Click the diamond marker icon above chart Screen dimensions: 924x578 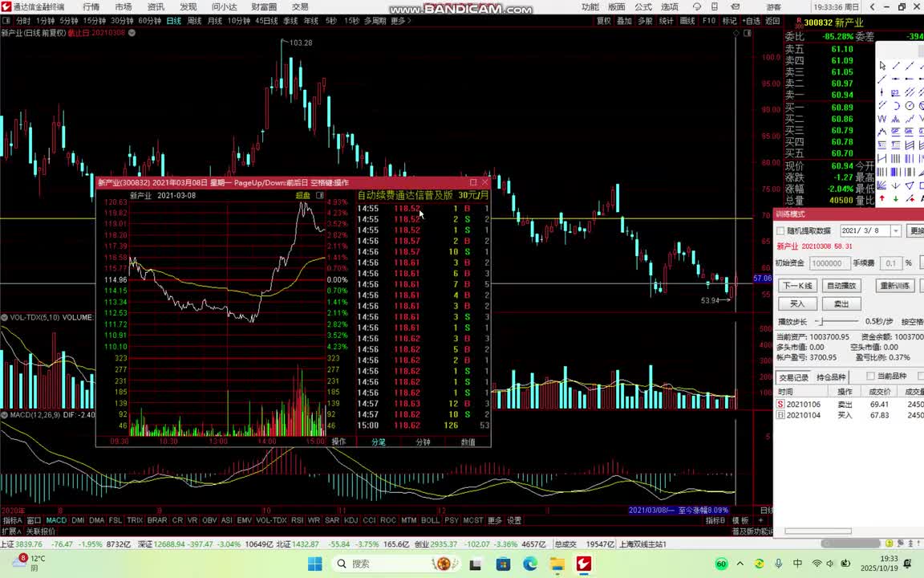(x=736, y=33)
